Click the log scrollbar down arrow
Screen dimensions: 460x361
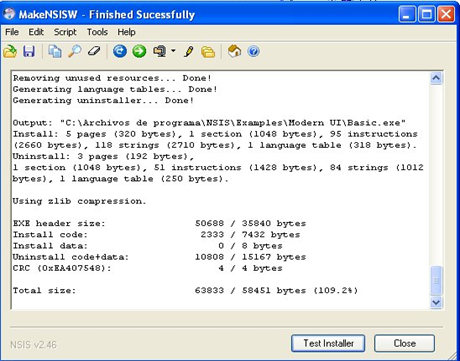436,303
